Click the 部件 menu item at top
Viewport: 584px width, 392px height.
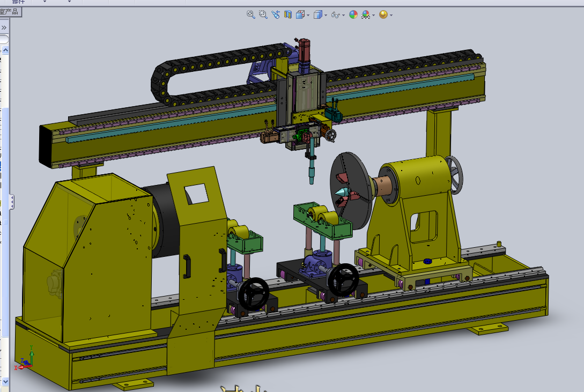pyautogui.click(x=19, y=2)
